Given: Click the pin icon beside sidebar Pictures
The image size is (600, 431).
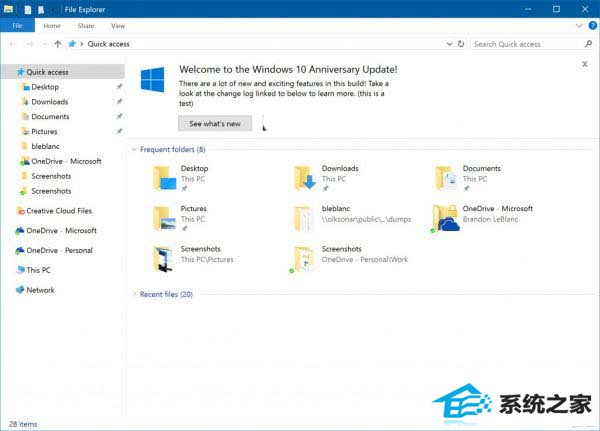Looking at the screenshot, I should click(119, 131).
